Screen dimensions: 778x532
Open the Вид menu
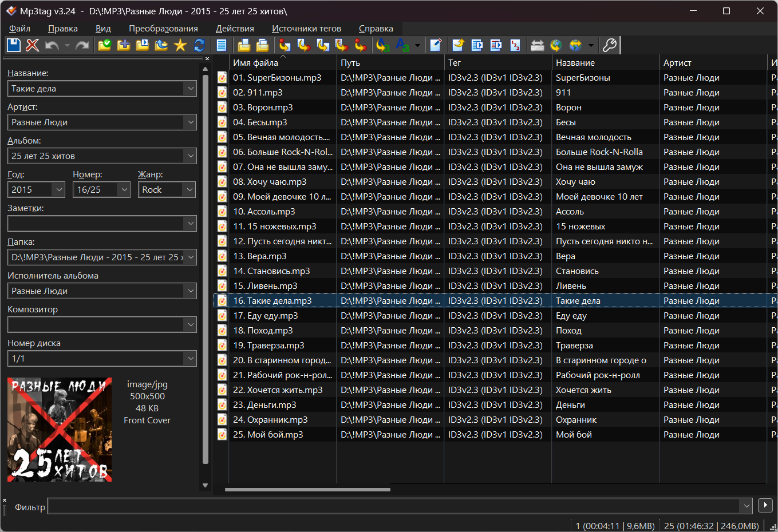[103, 29]
